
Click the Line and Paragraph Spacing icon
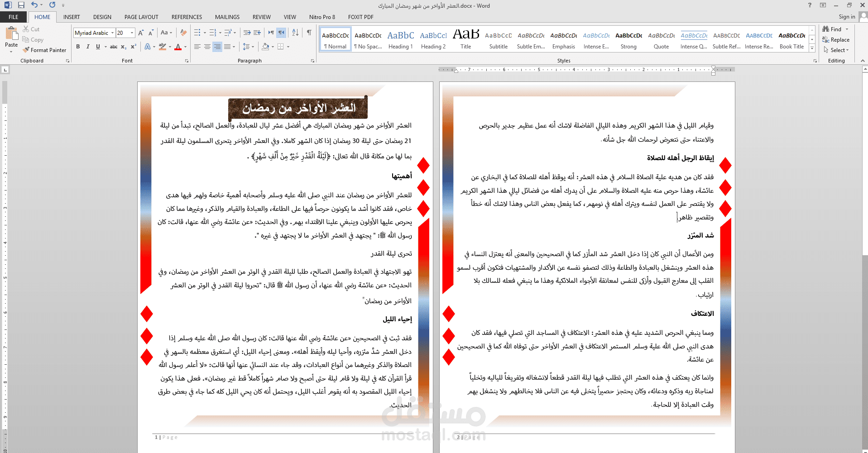[246, 47]
